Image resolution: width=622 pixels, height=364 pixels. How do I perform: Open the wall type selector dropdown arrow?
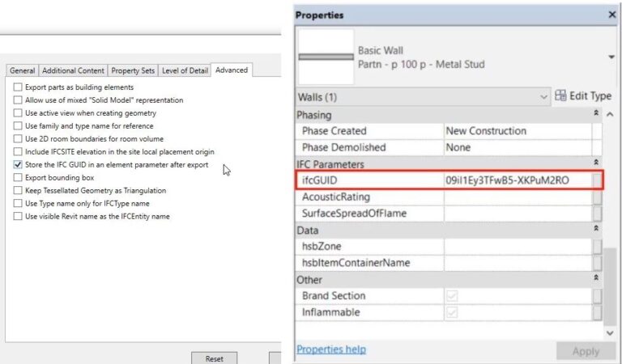click(611, 57)
